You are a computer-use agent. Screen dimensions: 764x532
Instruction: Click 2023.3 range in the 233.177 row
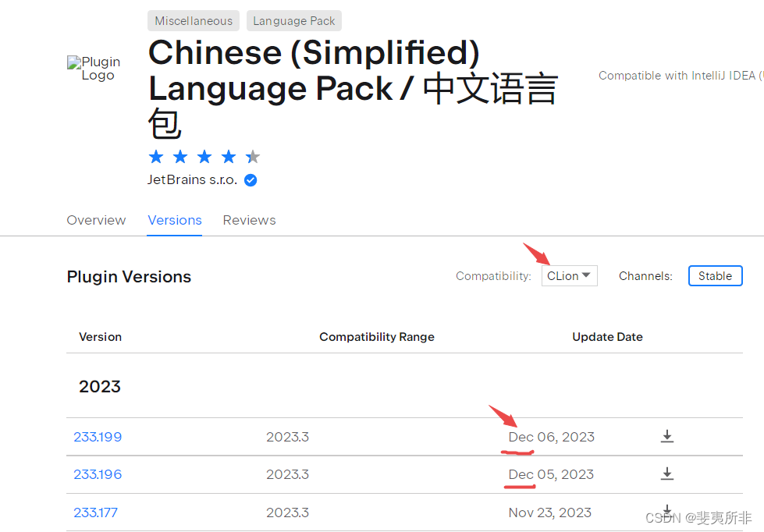[x=287, y=512]
